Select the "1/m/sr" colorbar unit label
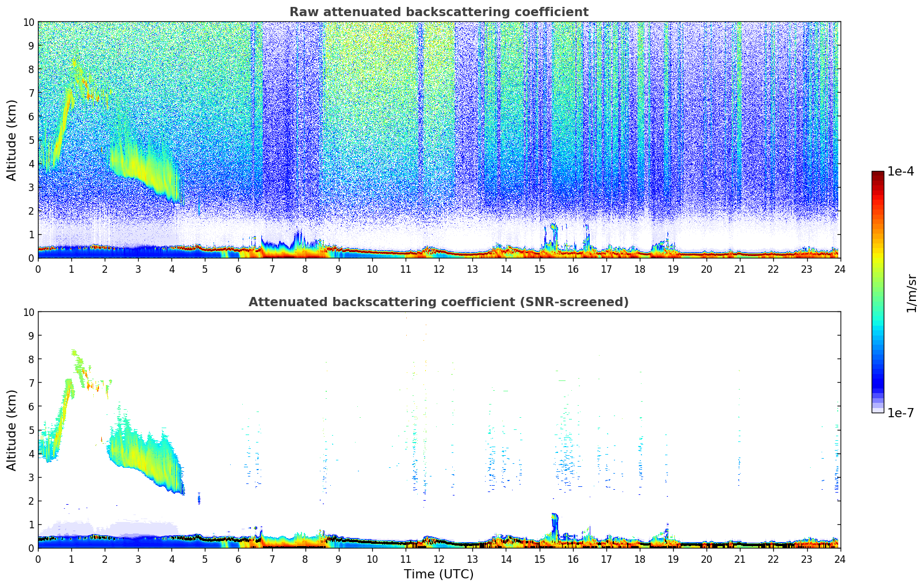Image resolution: width=924 pixels, height=587 pixels. click(x=911, y=292)
